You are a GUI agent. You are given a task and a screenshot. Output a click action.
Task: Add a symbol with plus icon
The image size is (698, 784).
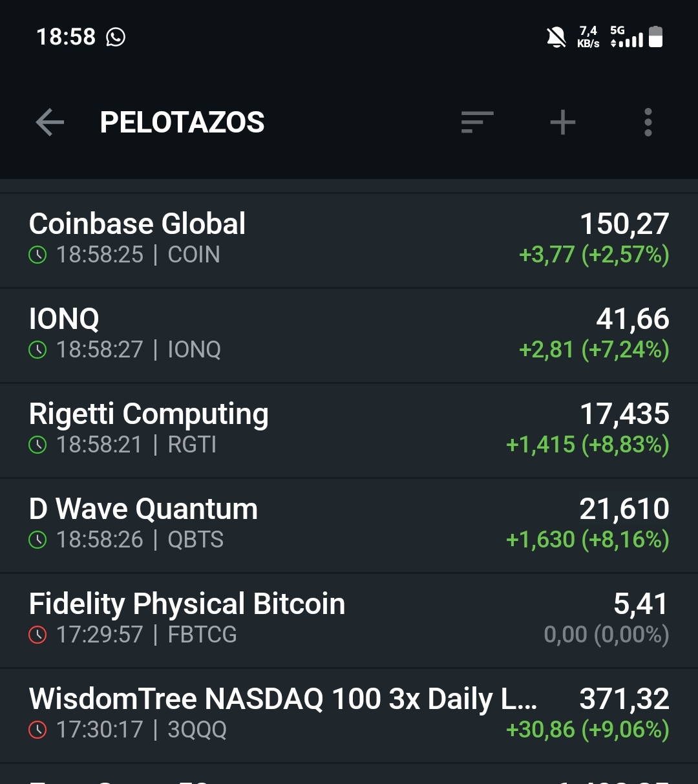click(x=562, y=122)
